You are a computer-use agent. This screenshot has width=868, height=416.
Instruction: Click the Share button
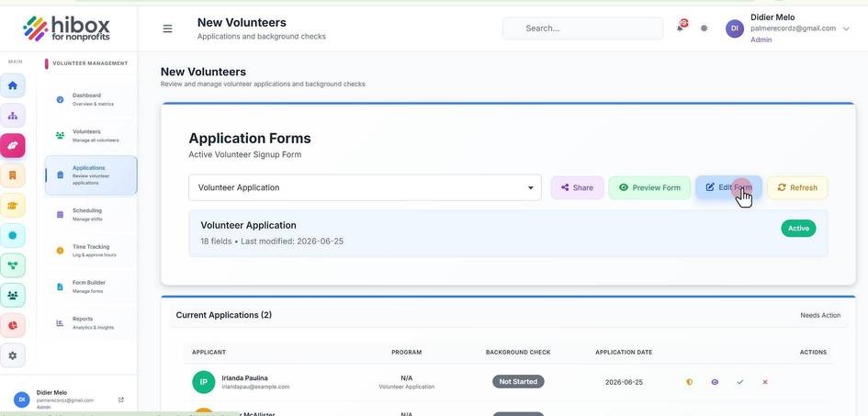point(577,187)
